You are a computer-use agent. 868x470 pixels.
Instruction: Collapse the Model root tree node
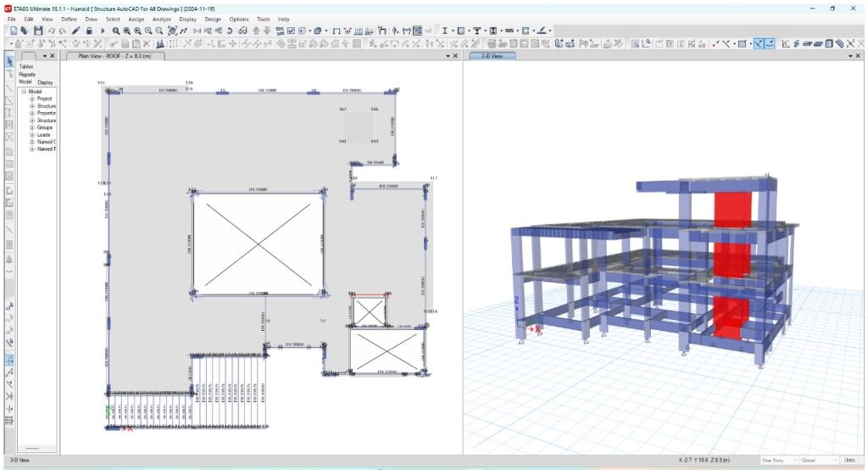(x=24, y=92)
